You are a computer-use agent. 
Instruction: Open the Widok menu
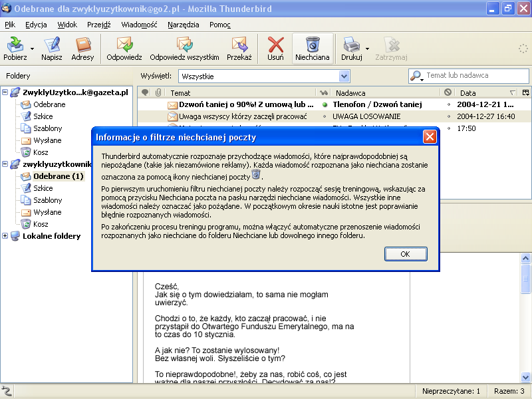[67, 25]
